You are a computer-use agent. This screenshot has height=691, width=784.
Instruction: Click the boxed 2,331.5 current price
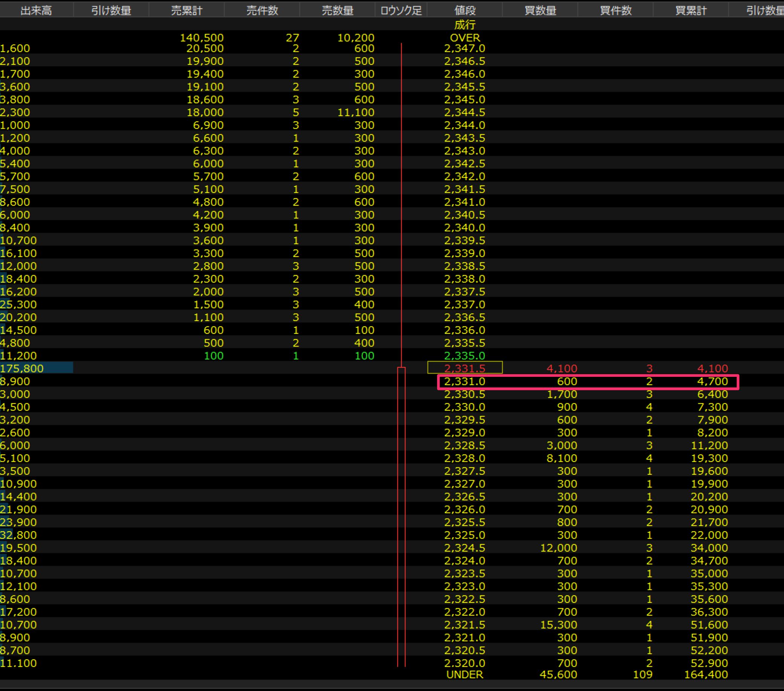click(464, 368)
